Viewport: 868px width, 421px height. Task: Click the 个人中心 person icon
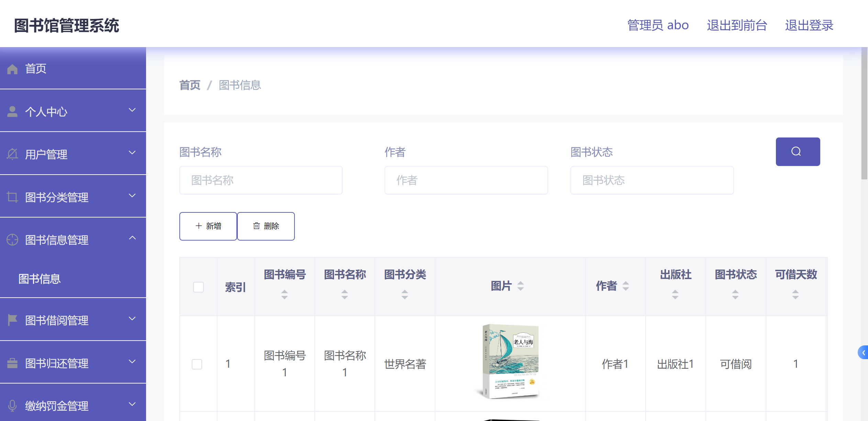[12, 111]
